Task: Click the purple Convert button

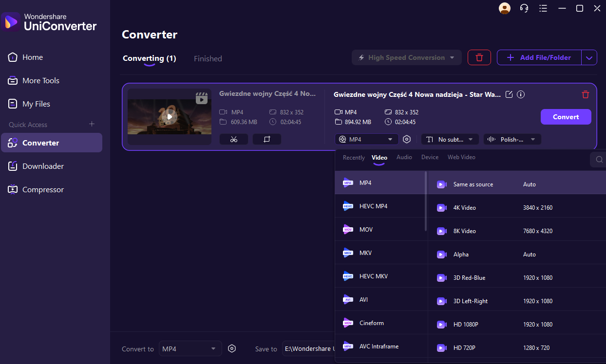Action: (566, 117)
